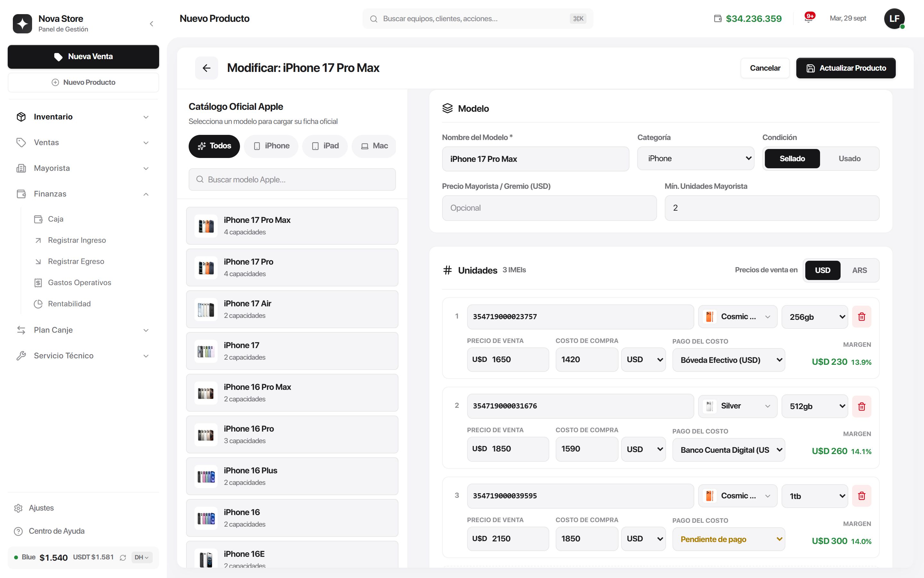Screen dimensions: 924x578
Task: Choose iPhone 17 Air from the catalog
Action: [x=292, y=309]
